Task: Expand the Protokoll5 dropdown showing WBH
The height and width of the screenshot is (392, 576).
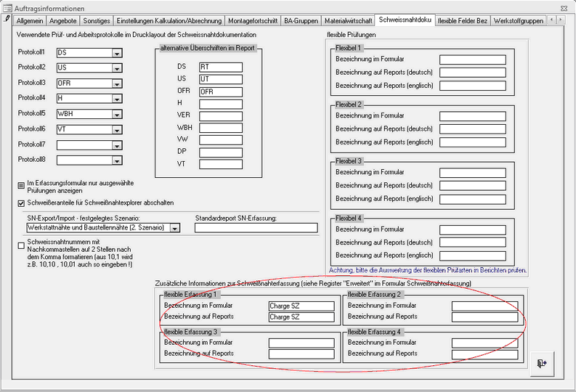Action: click(x=116, y=114)
